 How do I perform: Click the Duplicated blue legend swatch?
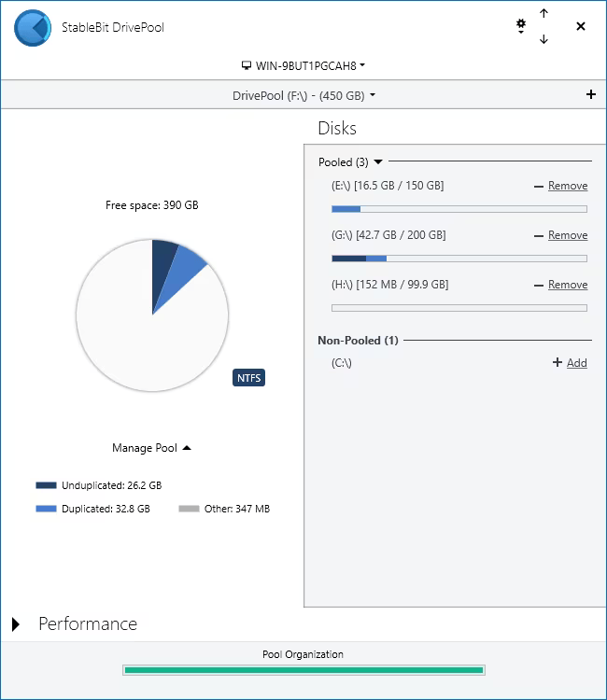46,509
